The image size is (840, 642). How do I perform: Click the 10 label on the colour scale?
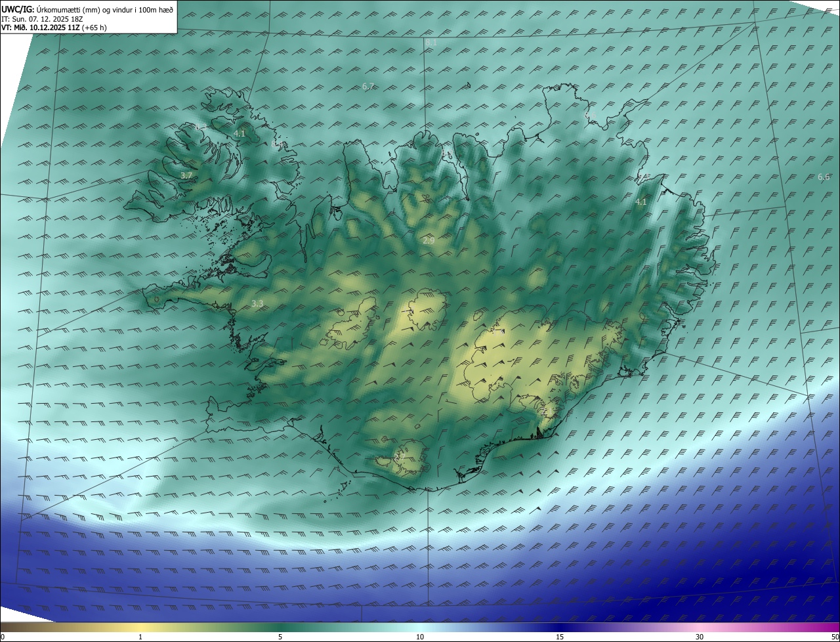tap(420, 637)
